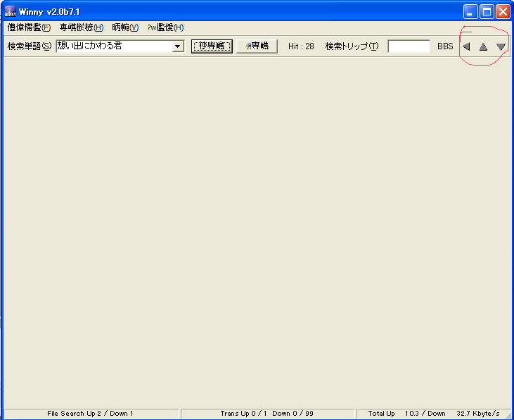Viewport: 514px width, 420px height.
Task: Click the search trip input field
Action: (x=409, y=46)
